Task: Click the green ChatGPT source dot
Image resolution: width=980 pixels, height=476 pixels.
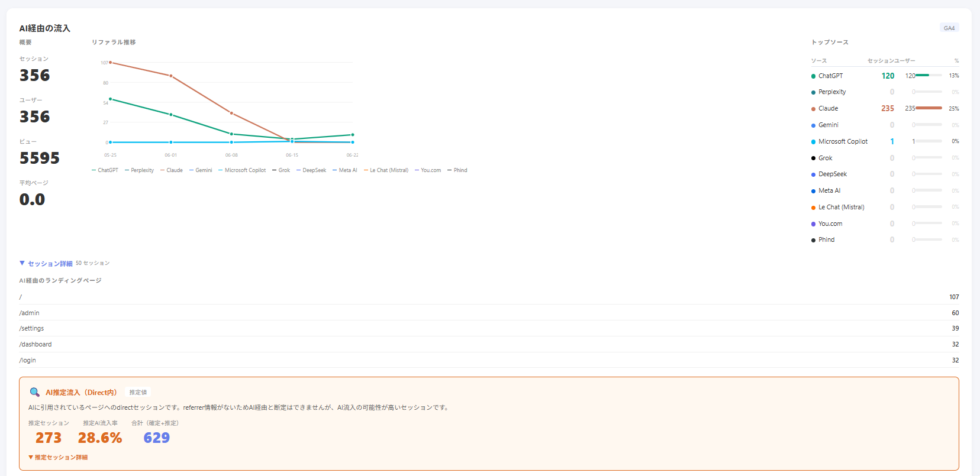Action: [x=813, y=76]
